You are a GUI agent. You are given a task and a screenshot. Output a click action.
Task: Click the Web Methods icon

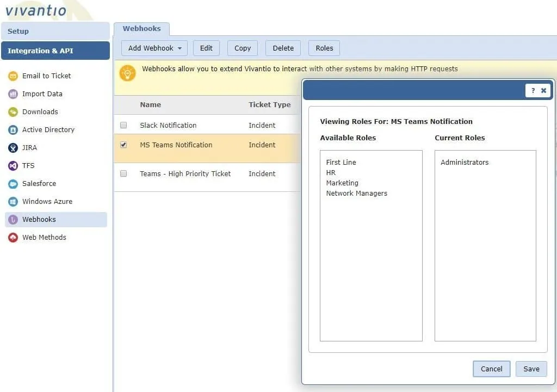click(x=13, y=238)
